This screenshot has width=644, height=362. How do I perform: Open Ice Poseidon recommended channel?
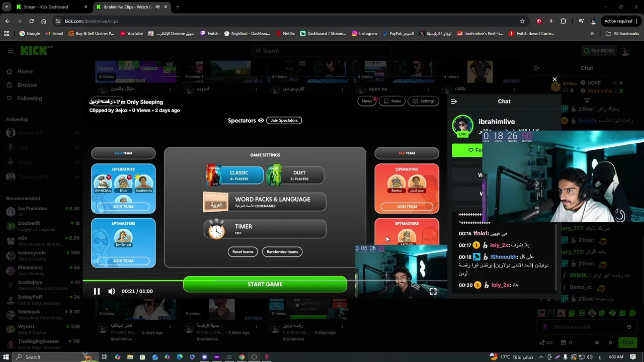[42, 211]
